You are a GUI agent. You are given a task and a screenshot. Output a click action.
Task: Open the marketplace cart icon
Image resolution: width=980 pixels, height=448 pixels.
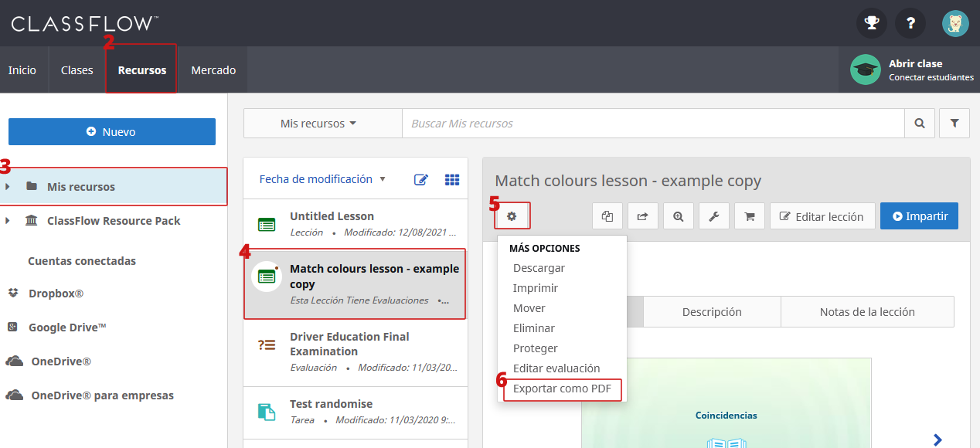tap(749, 216)
